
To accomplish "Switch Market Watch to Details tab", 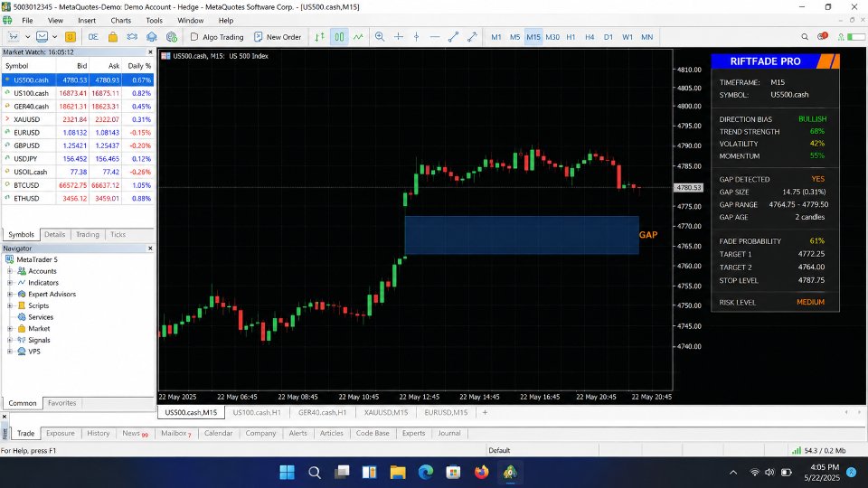I will click(x=55, y=235).
